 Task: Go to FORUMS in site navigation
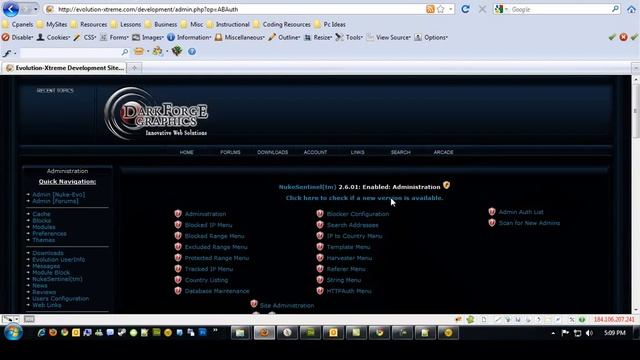(x=230, y=152)
